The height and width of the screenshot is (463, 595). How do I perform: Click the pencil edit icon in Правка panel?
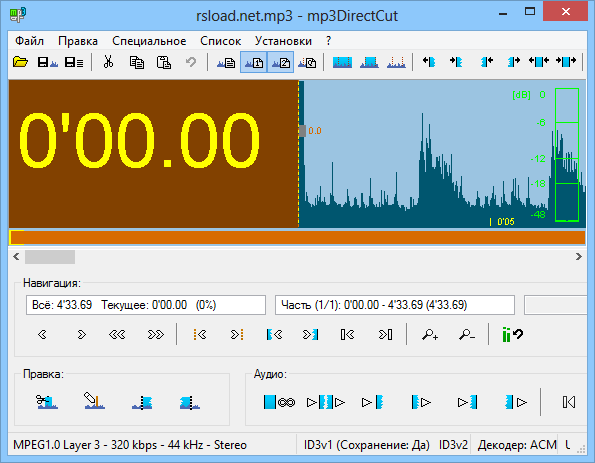pyautogui.click(x=94, y=401)
